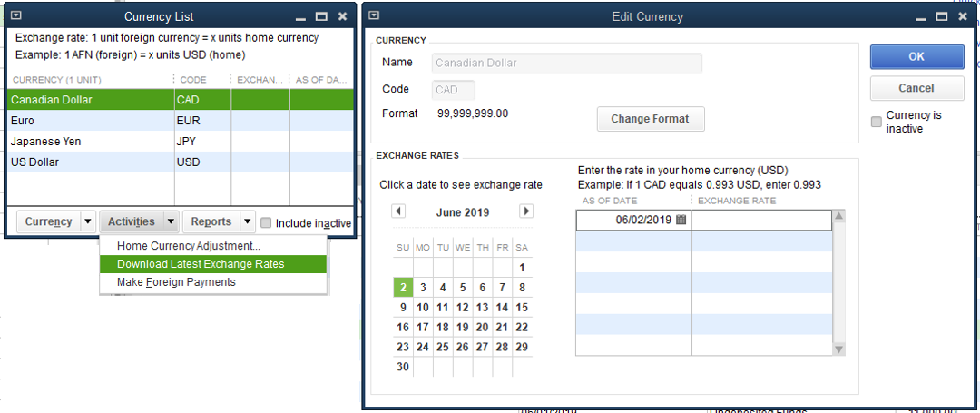This screenshot has width=980, height=413.
Task: Click the 06/02/2019 as-of-date field
Action: click(x=633, y=220)
